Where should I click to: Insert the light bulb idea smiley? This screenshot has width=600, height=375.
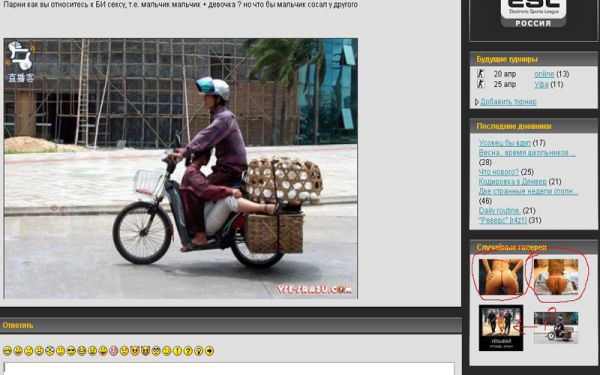coord(199,351)
